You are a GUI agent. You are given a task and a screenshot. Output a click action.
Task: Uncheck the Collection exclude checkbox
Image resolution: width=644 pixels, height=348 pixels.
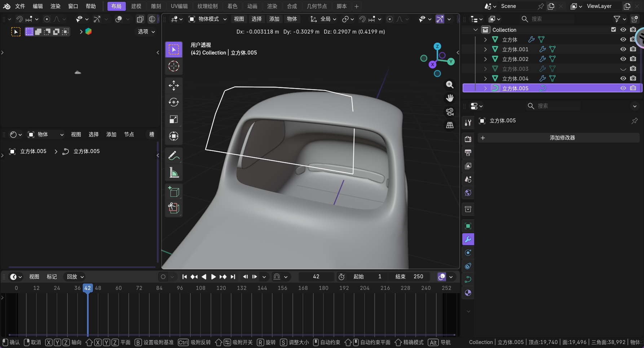coord(613,30)
